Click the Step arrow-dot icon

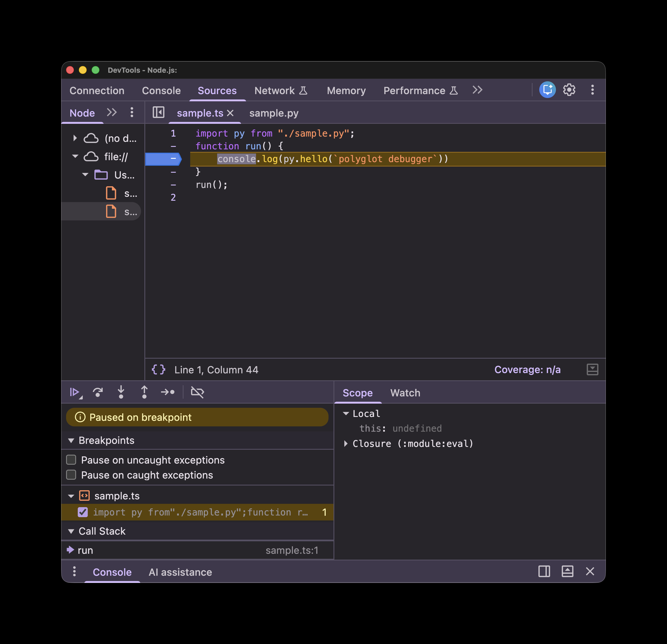(168, 392)
